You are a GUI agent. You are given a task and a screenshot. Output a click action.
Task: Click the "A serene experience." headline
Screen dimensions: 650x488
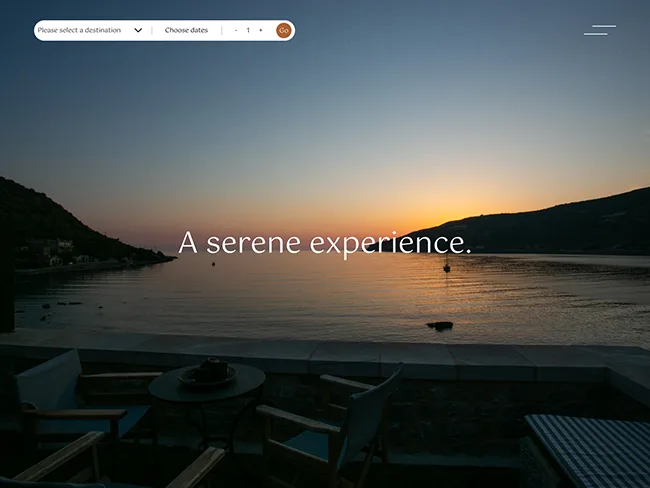pos(325,243)
